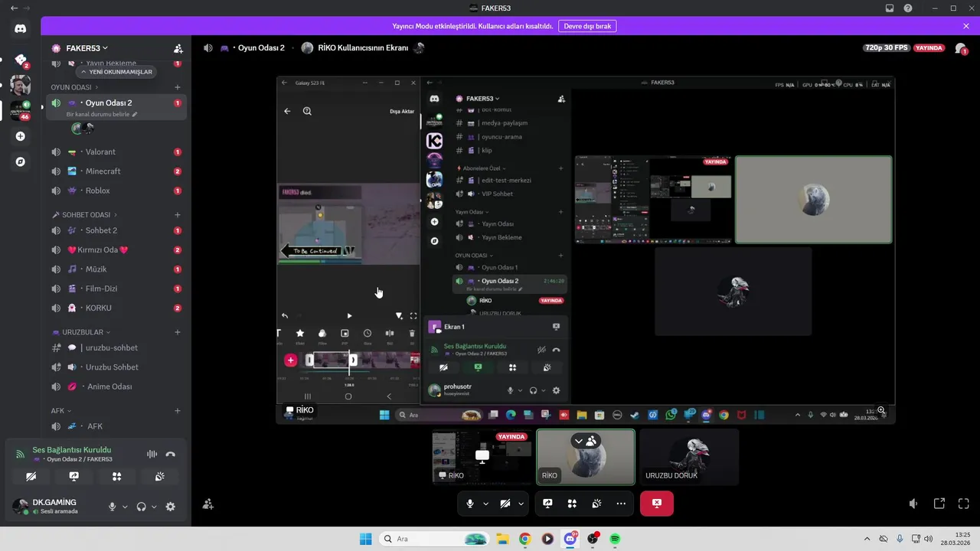Image resolution: width=980 pixels, height=551 pixels.
Task: Create channel in URUZBULAR category
Action: coord(178,332)
